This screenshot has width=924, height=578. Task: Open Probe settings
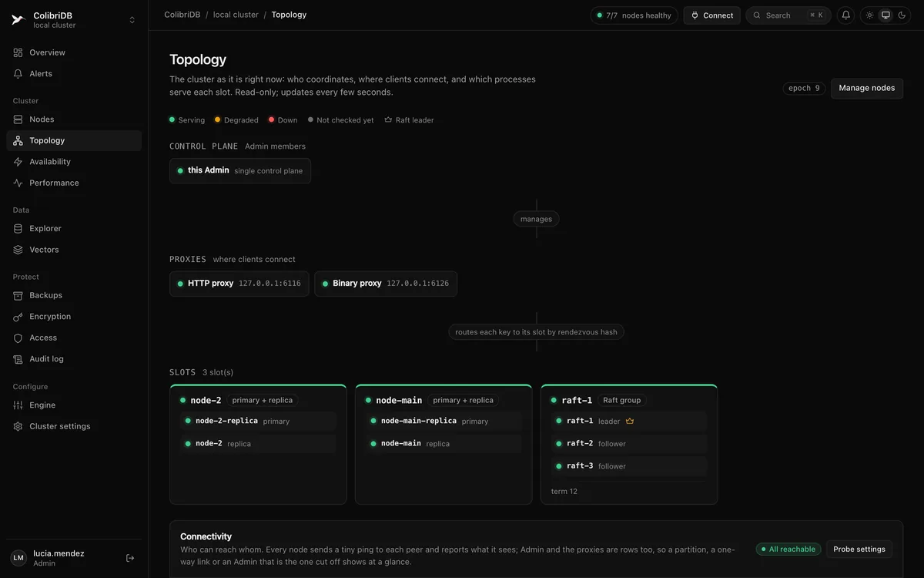(859, 549)
